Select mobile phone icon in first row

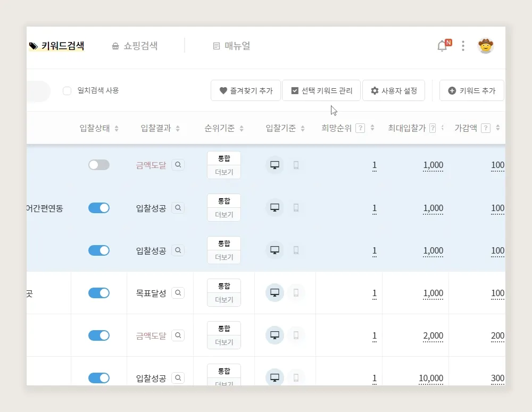[x=296, y=165]
